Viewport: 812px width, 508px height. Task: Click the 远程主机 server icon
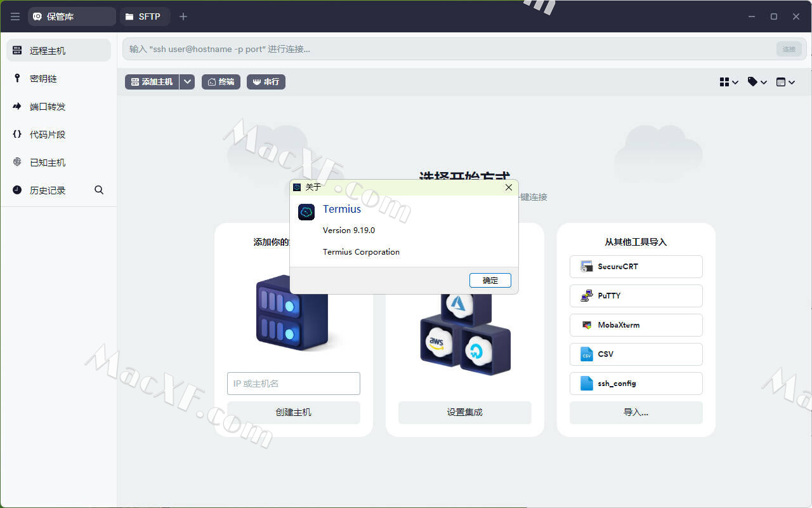(x=17, y=50)
